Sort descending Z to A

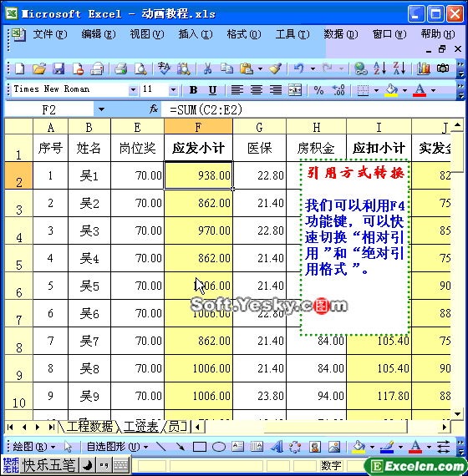(x=399, y=68)
